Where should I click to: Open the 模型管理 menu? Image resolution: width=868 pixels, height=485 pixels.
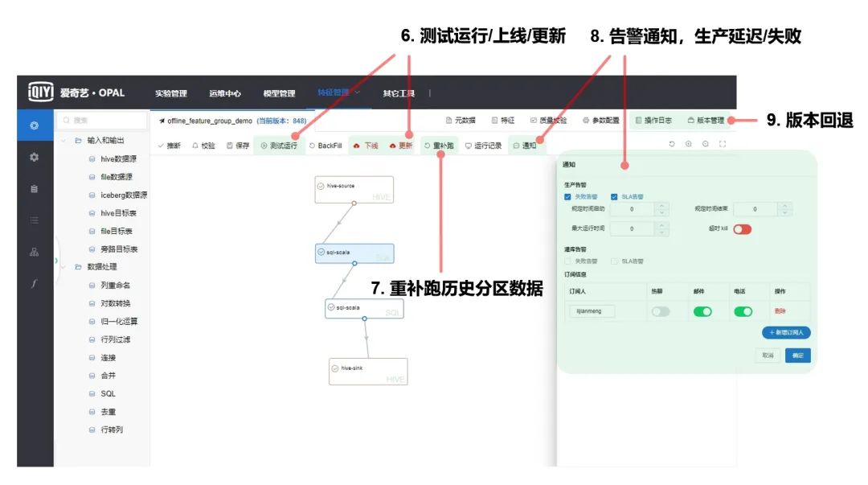coord(279,93)
